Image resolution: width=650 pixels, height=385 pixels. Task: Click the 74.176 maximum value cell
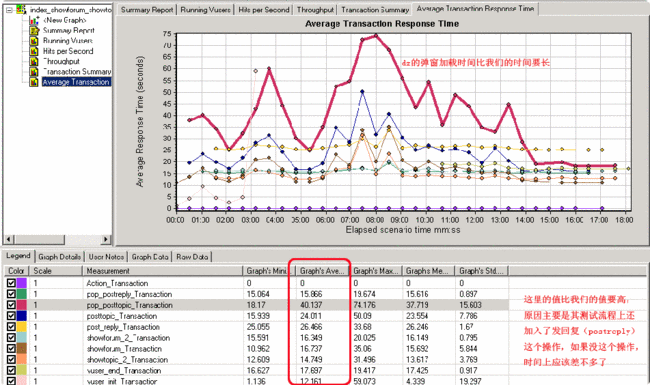click(x=364, y=305)
